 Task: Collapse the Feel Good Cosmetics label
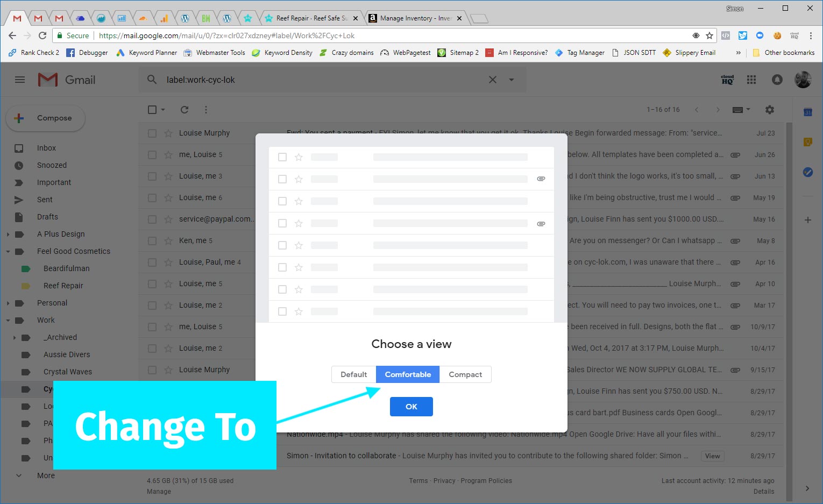tap(8, 251)
